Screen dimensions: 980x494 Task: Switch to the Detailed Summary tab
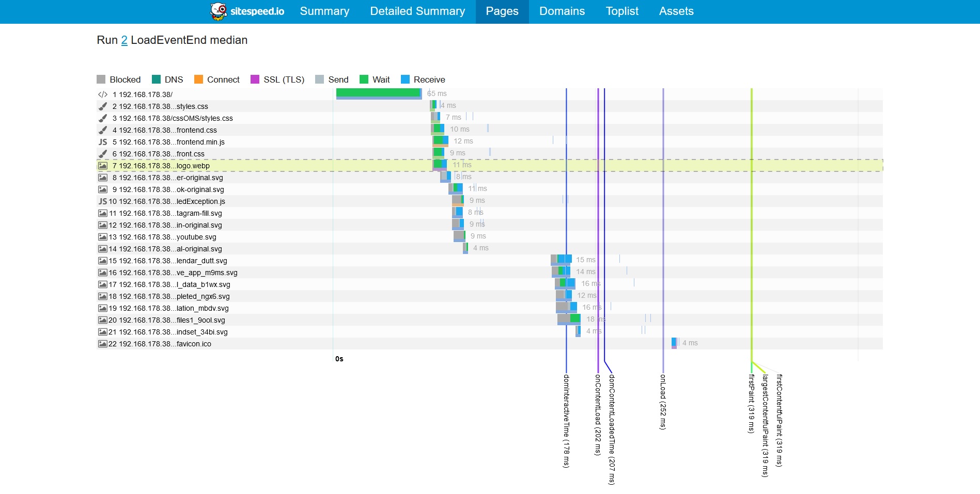[x=417, y=11]
